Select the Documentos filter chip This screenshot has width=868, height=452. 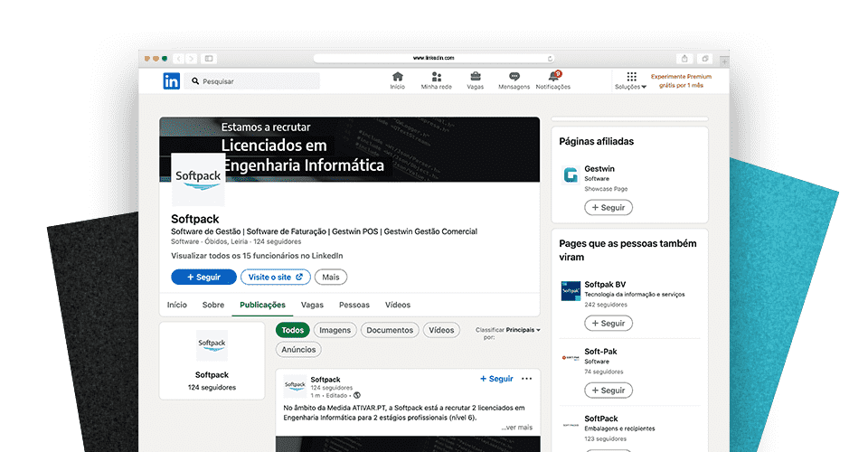390,330
